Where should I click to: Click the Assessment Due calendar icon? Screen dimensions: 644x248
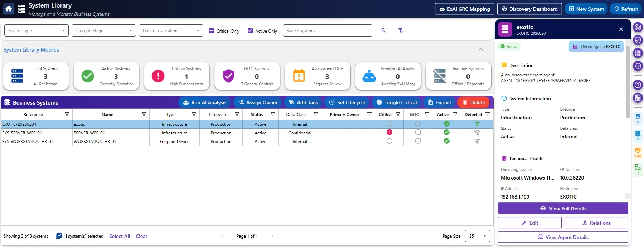point(299,76)
